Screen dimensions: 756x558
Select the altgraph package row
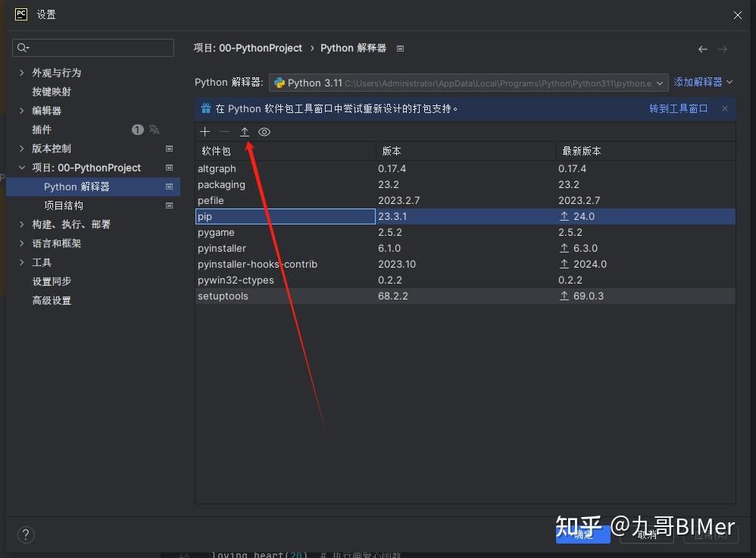point(465,168)
